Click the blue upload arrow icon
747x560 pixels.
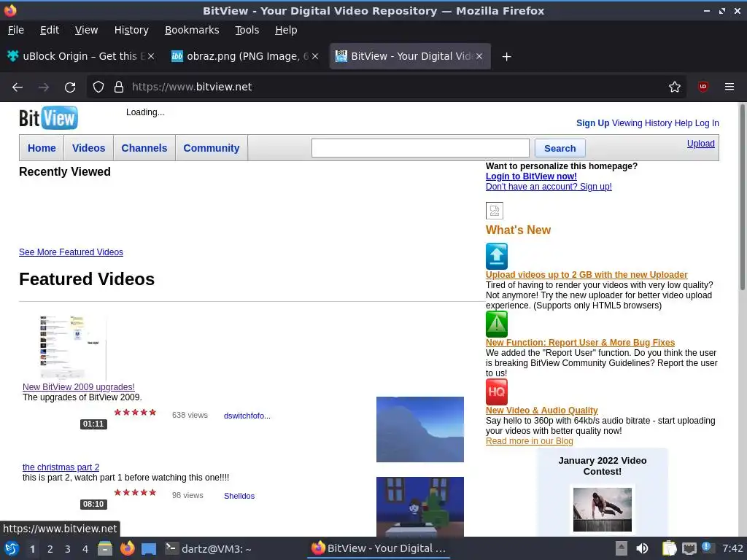496,256
